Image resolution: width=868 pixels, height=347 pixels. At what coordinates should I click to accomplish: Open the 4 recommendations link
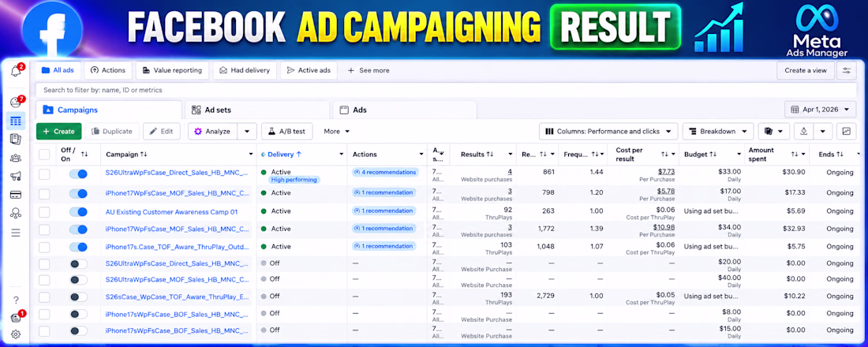click(x=385, y=172)
